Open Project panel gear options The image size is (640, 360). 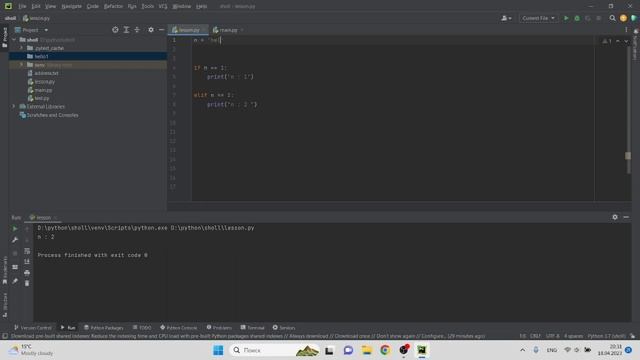151,30
